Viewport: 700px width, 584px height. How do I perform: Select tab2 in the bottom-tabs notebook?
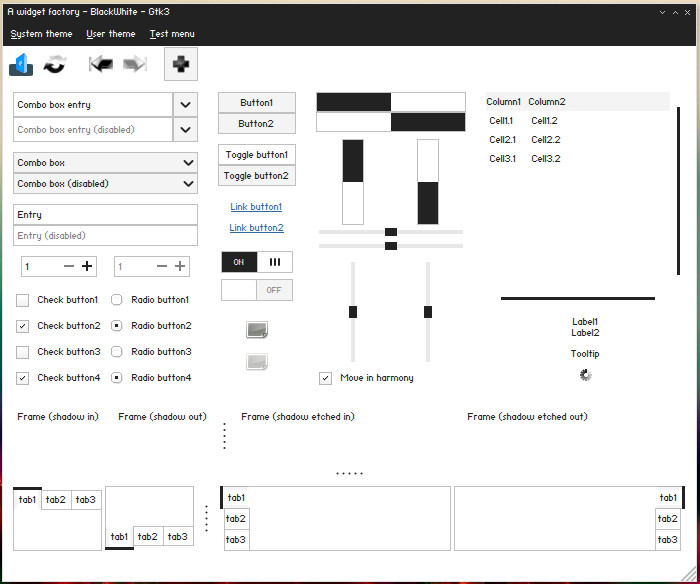click(148, 536)
